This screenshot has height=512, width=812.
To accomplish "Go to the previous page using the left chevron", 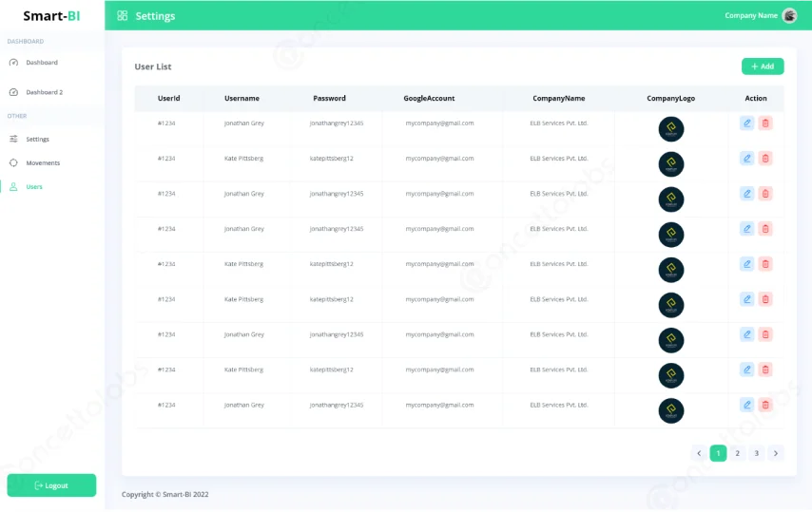I will (x=699, y=453).
